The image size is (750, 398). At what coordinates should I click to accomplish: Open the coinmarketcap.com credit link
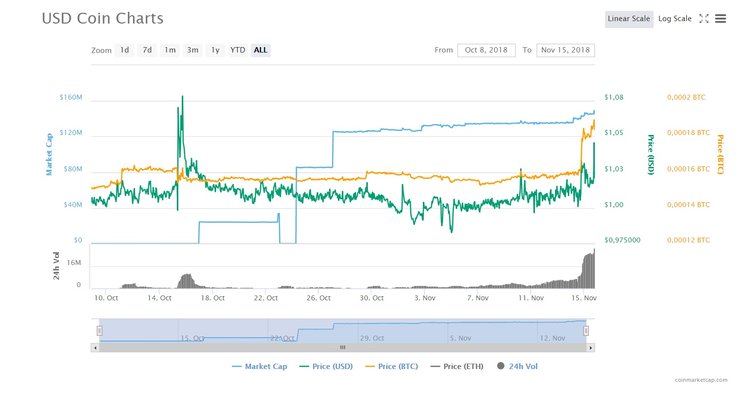click(701, 380)
